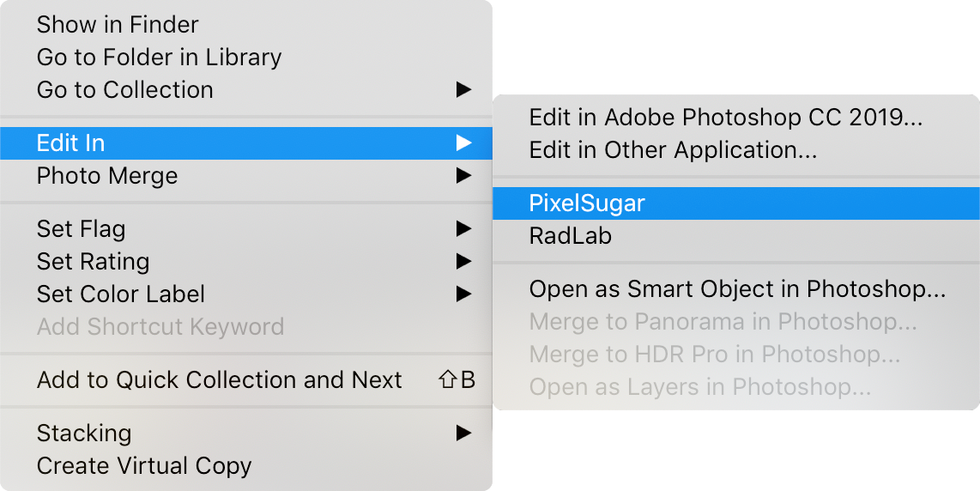Screen dimensions: 980x491
Task: Open the Edit In submenu
Action: tap(71, 142)
